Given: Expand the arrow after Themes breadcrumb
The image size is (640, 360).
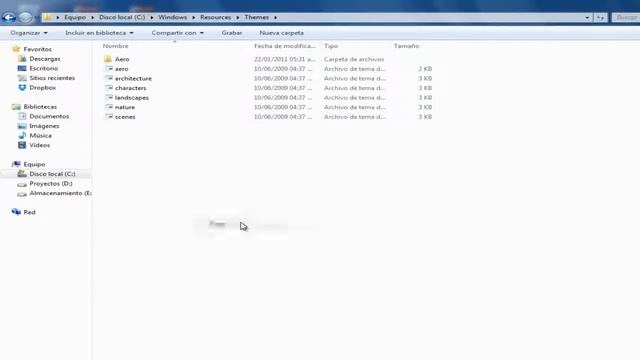Looking at the screenshot, I should click(x=276, y=18).
